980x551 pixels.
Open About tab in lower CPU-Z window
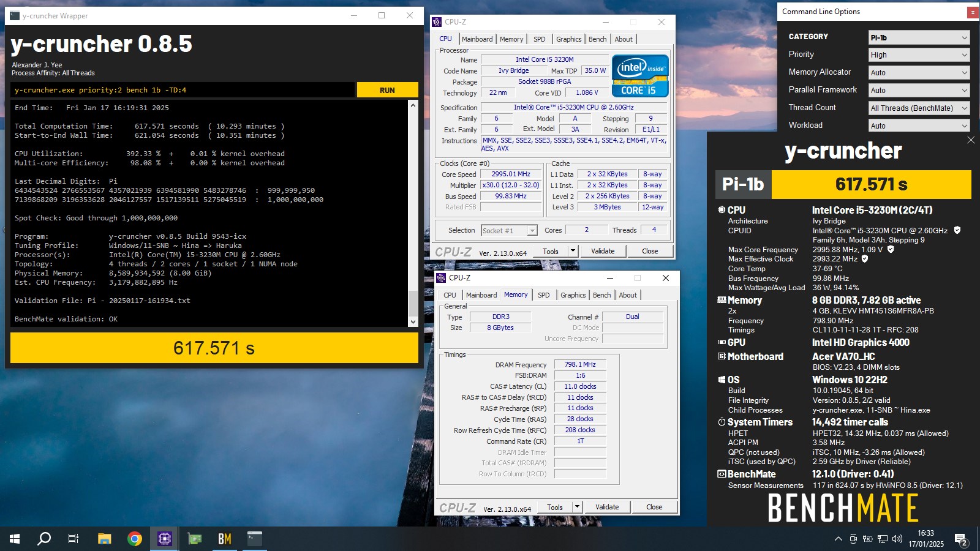coord(628,295)
